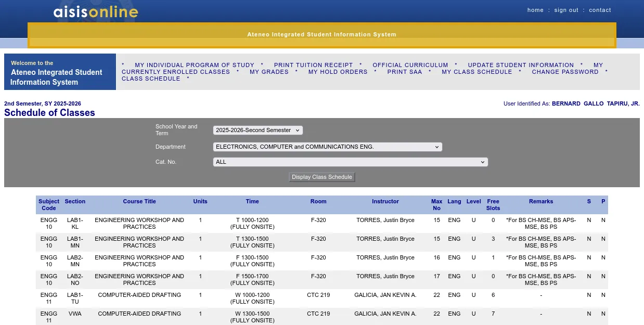The height and width of the screenshot is (325, 644).
Task: Sign out of AISIS
Action: point(566,9)
